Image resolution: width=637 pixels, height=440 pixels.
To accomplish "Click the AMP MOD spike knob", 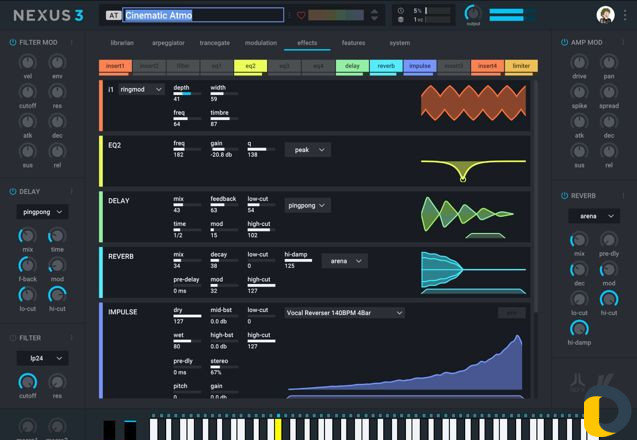I will pos(579,92).
